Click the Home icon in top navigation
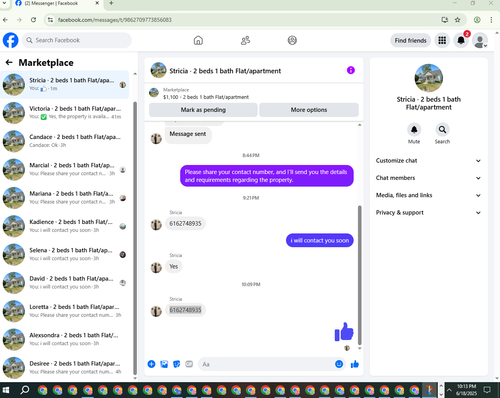 pyautogui.click(x=198, y=40)
